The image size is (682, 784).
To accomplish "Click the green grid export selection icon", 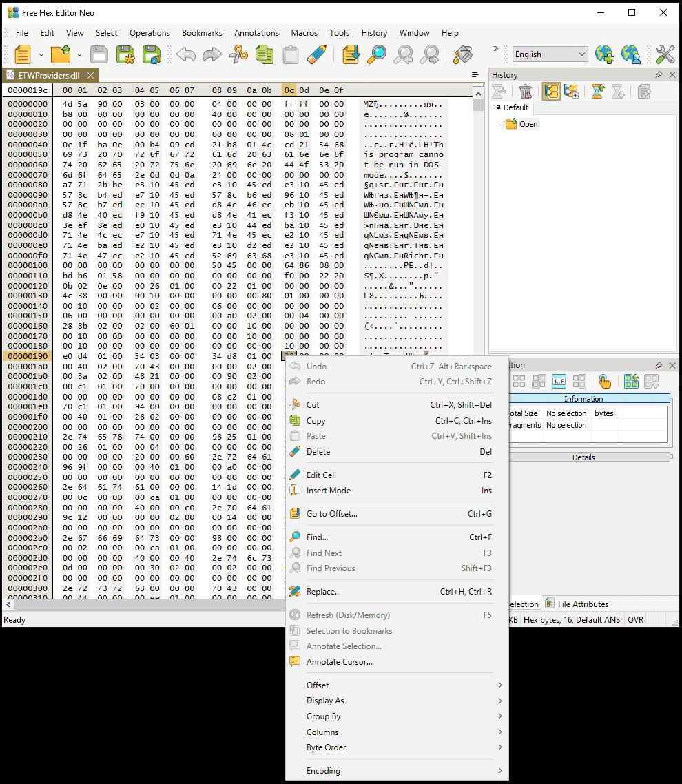I will 631,382.
